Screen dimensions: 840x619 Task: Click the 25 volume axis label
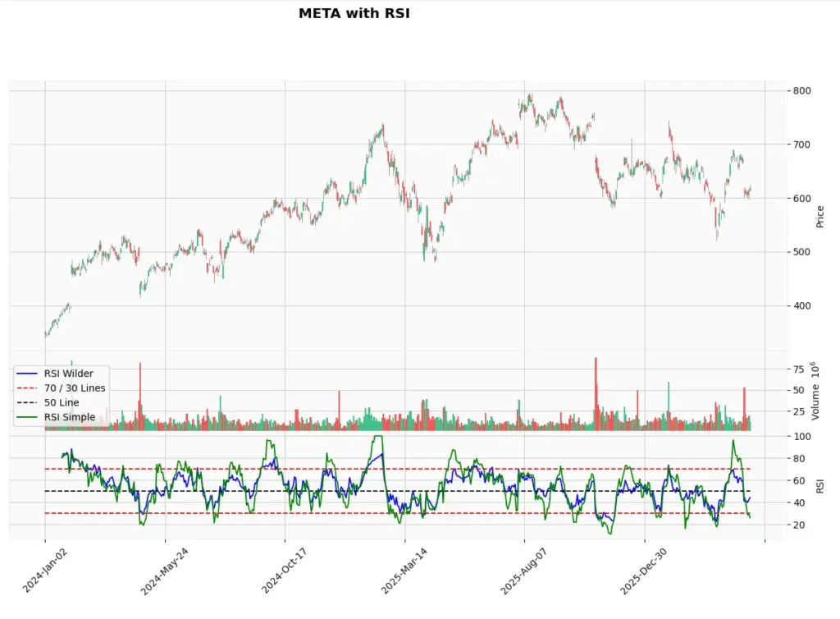(x=799, y=411)
